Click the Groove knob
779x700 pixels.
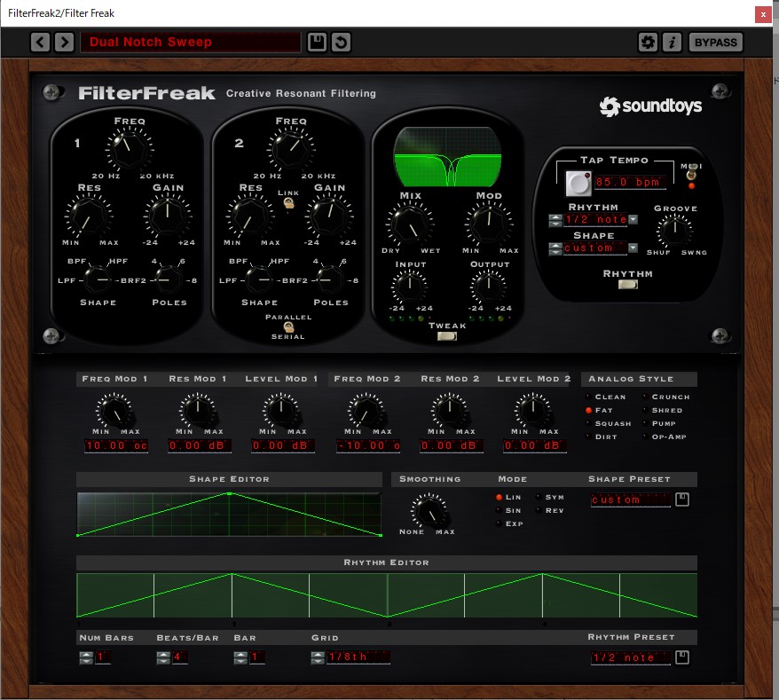click(x=674, y=231)
